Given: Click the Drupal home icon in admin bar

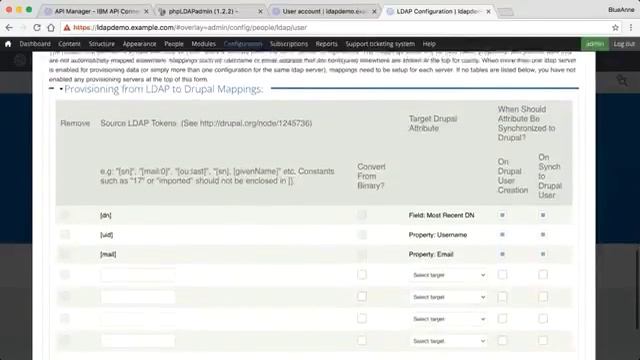Looking at the screenshot, I should coord(8,44).
